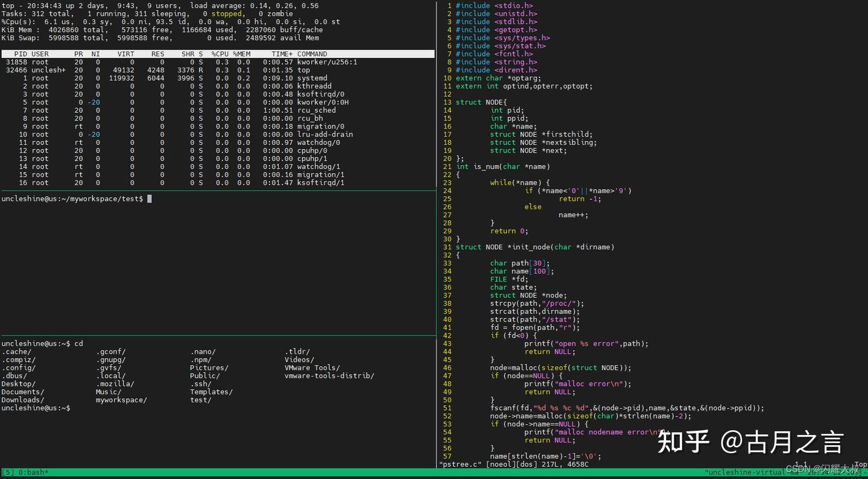Click the .mozilla/ directory entry
The height and width of the screenshot is (479, 868).
(115, 384)
